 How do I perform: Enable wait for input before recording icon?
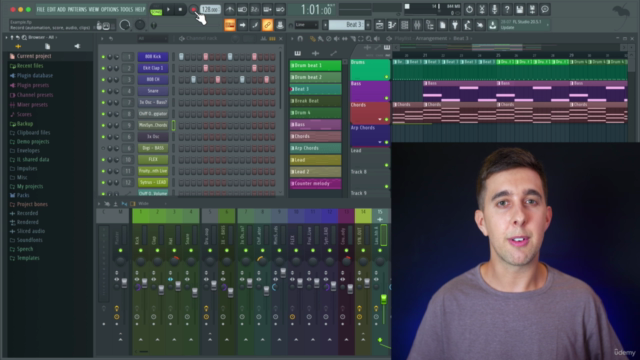tap(242, 9)
